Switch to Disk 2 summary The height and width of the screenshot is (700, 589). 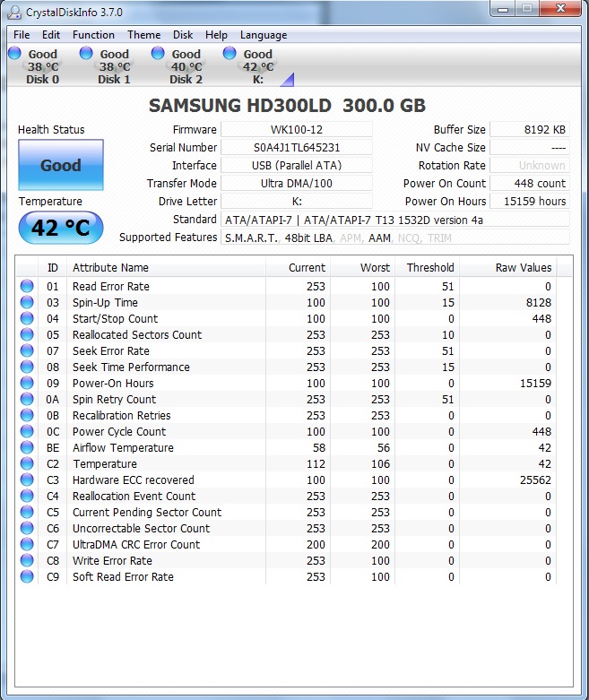click(186, 66)
